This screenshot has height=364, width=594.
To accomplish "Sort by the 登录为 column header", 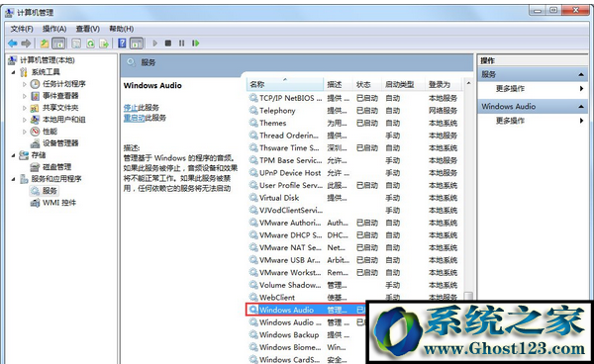I will click(444, 84).
